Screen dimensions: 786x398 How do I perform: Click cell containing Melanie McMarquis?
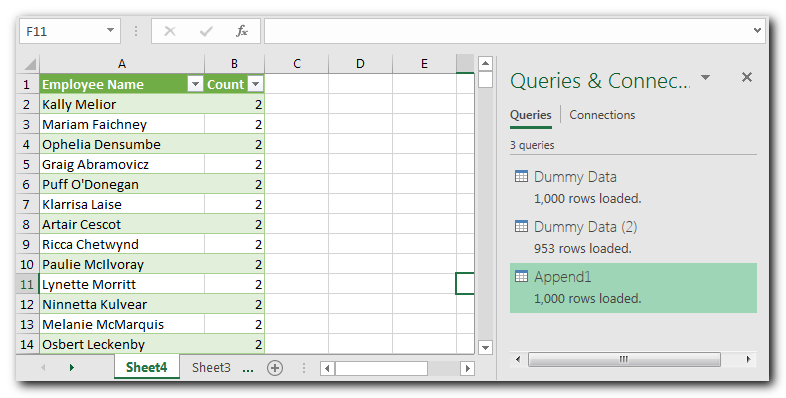(x=122, y=324)
